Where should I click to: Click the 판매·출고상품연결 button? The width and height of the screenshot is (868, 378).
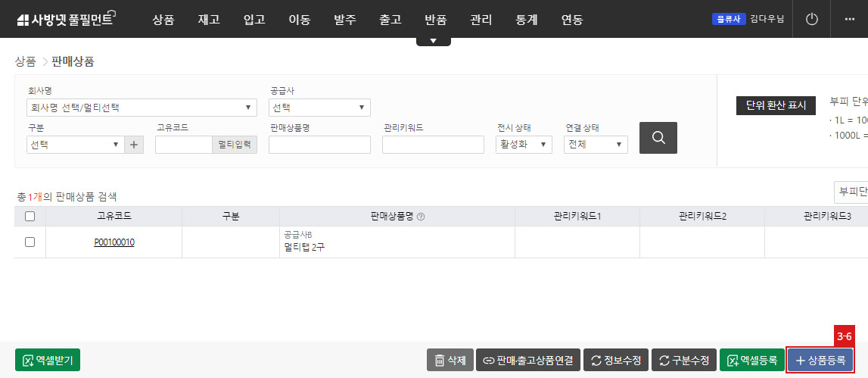[x=528, y=361]
